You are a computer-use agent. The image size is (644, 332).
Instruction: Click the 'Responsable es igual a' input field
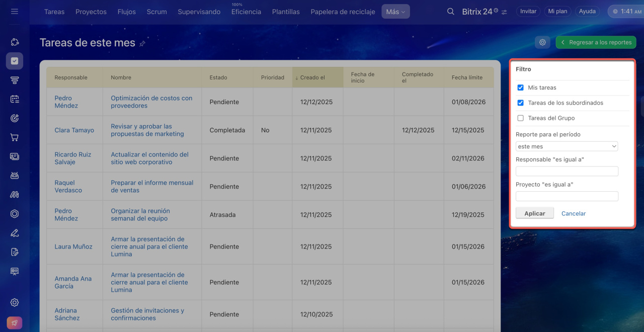pyautogui.click(x=567, y=172)
